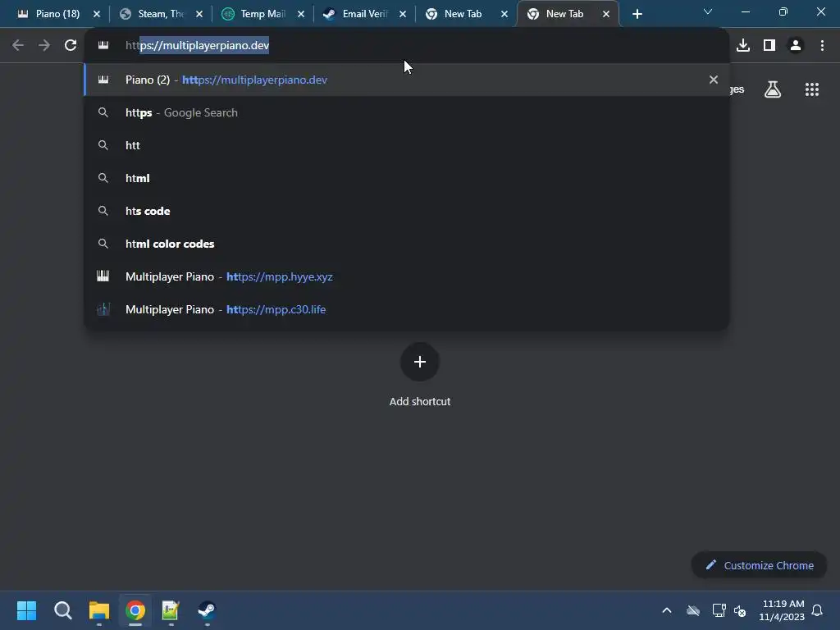Go back using the back arrow
The image size is (840, 630).
[18, 46]
